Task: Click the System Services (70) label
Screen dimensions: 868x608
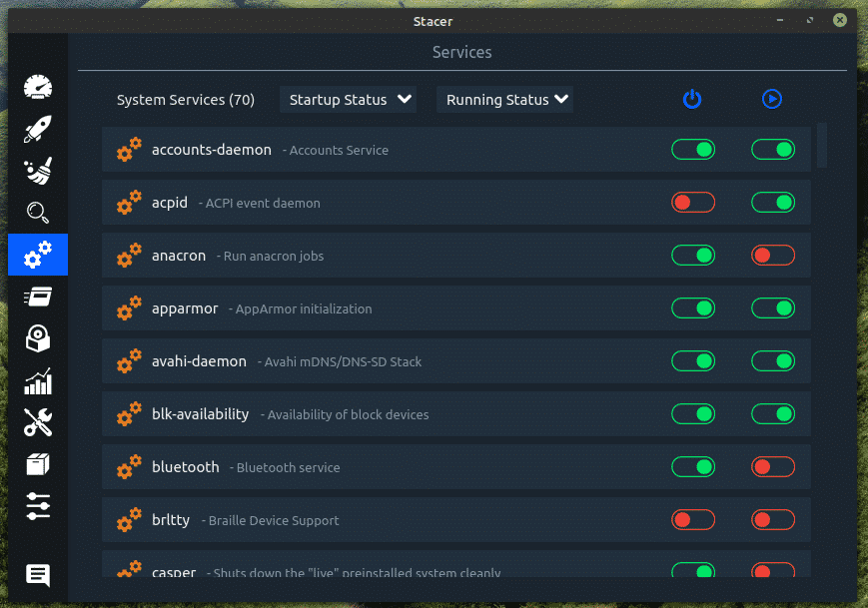Action: click(186, 100)
